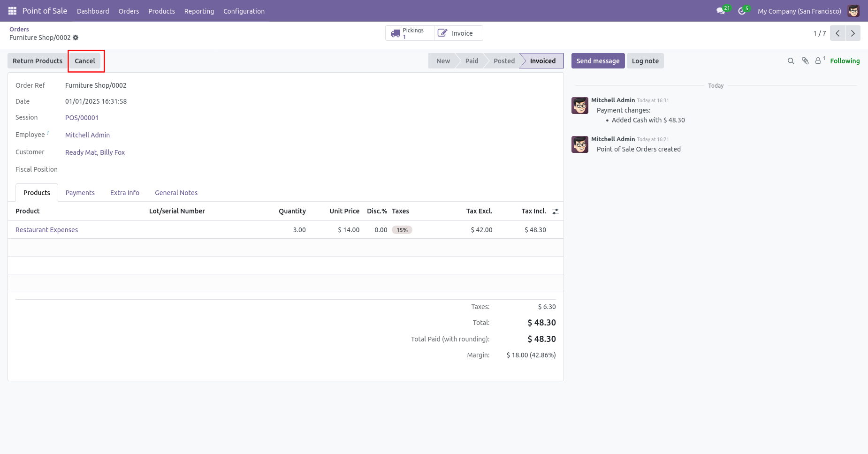Click the Cancel button

[85, 61]
